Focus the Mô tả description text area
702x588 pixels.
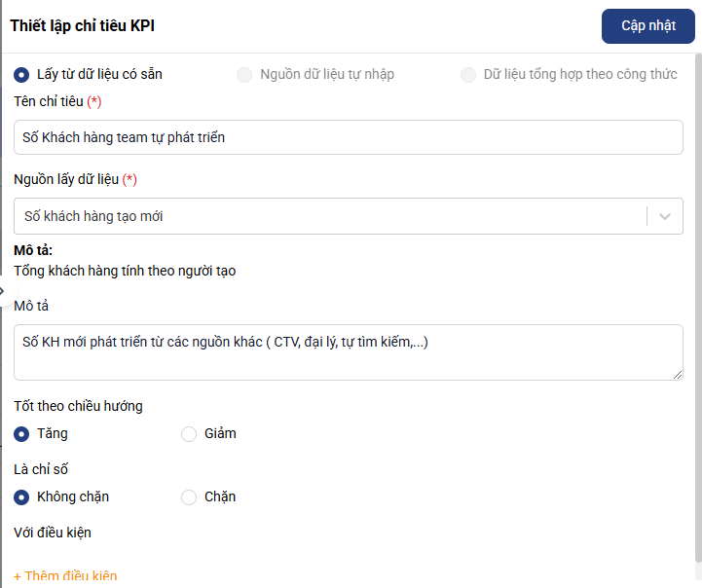click(x=349, y=351)
